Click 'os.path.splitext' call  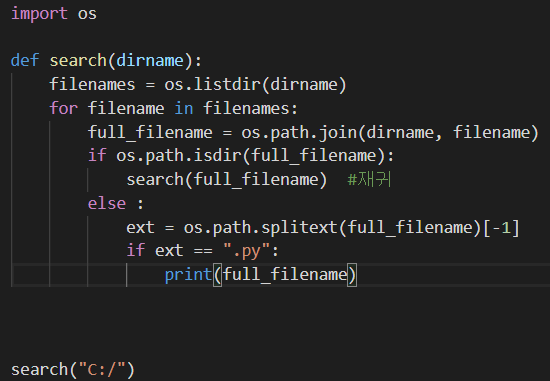pyautogui.click(x=260, y=227)
